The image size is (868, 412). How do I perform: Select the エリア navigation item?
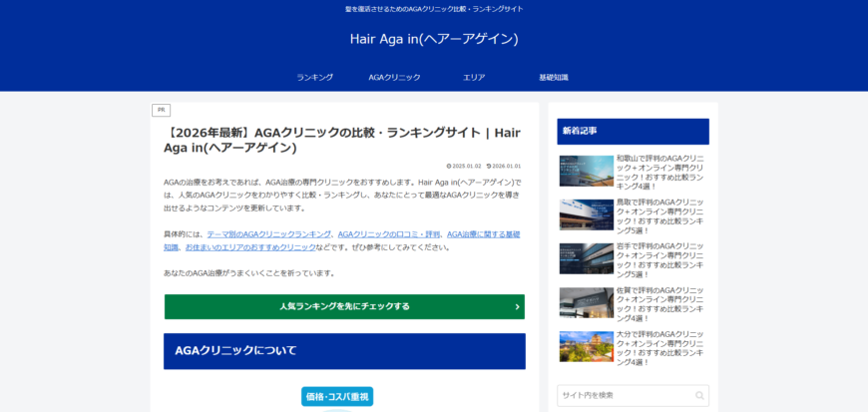pos(474,78)
